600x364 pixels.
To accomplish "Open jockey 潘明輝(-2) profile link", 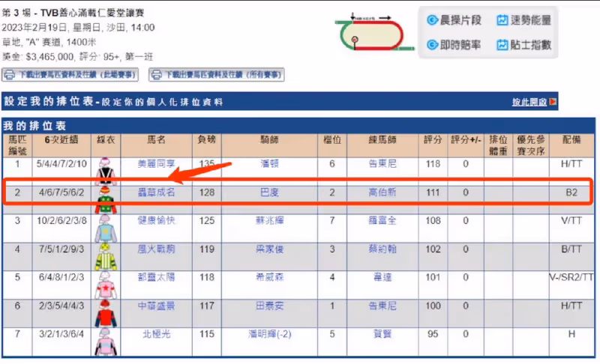I will click(x=270, y=334).
